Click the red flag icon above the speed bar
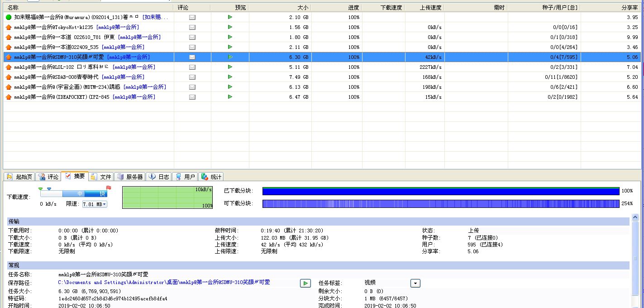Image resolution: width=644 pixels, height=308 pixels. click(109, 188)
